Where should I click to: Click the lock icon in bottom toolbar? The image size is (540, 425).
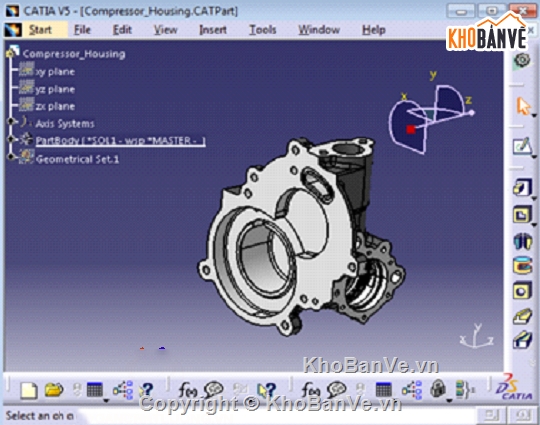[438, 389]
